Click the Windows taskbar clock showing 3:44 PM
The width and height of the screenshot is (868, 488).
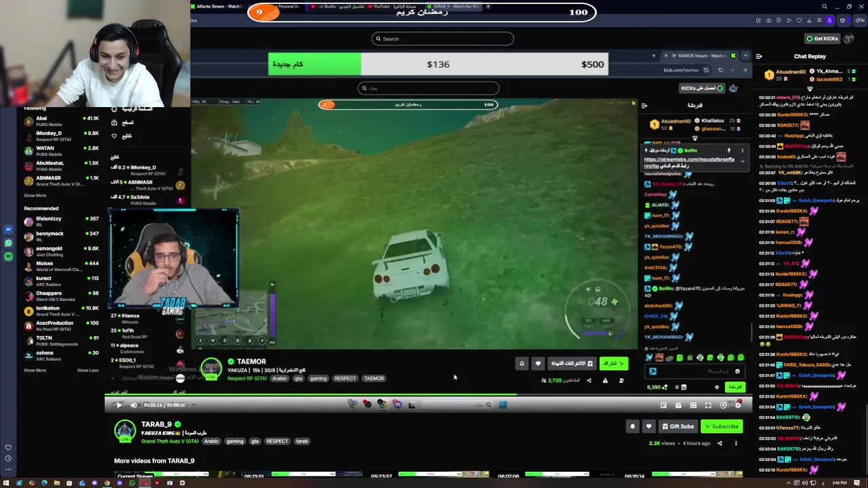point(839,483)
